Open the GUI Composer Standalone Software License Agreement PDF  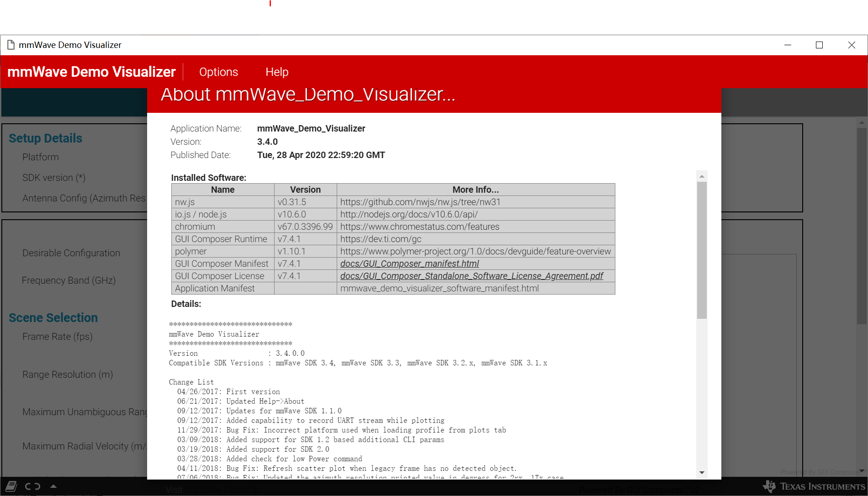pyautogui.click(x=471, y=276)
